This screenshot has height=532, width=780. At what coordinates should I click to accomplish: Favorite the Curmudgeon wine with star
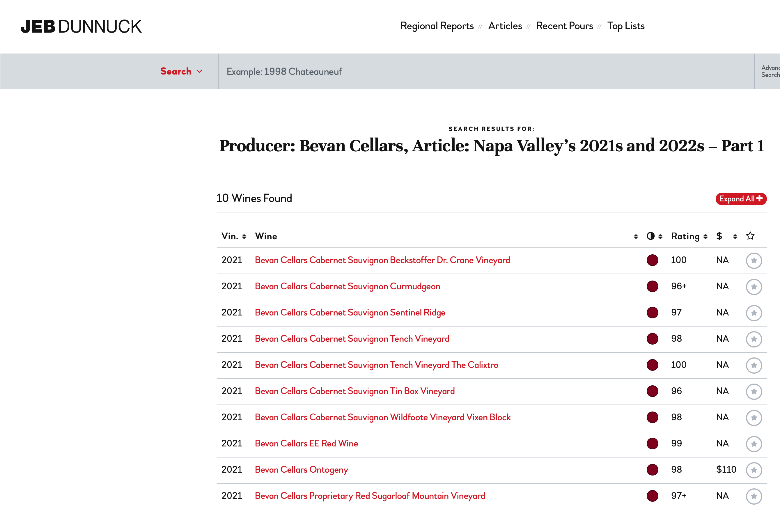coord(754,287)
